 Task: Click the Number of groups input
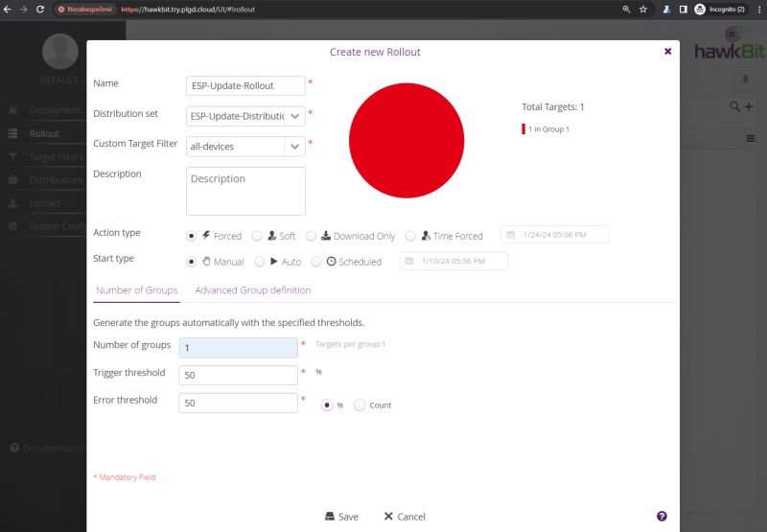[x=238, y=348]
